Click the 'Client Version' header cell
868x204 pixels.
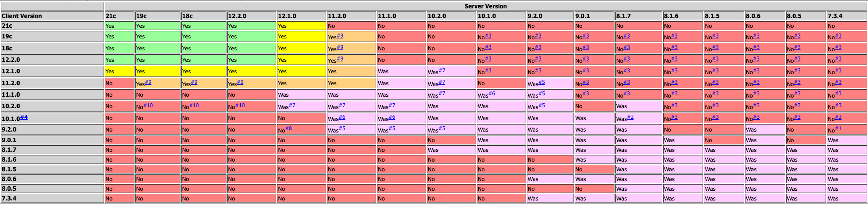click(x=52, y=16)
